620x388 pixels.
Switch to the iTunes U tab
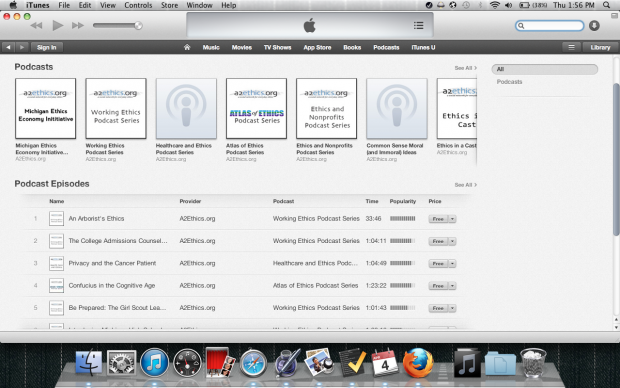[423, 47]
